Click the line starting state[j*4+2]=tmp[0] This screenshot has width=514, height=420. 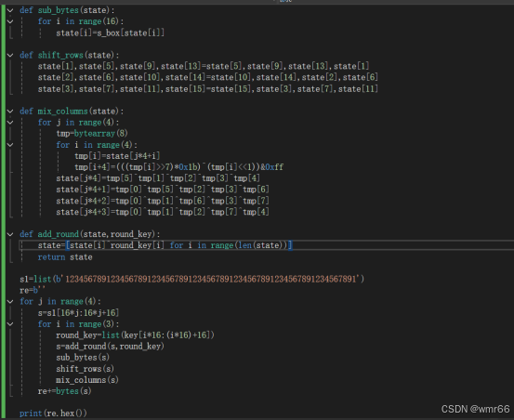coord(163,201)
